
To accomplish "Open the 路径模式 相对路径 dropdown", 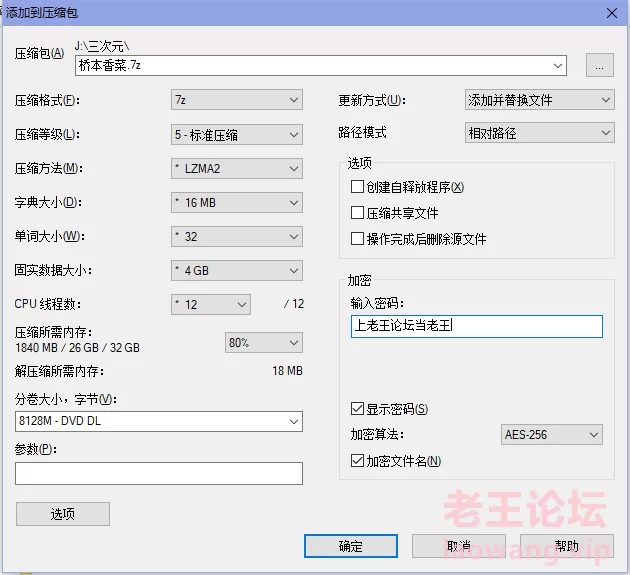I will coord(540,133).
